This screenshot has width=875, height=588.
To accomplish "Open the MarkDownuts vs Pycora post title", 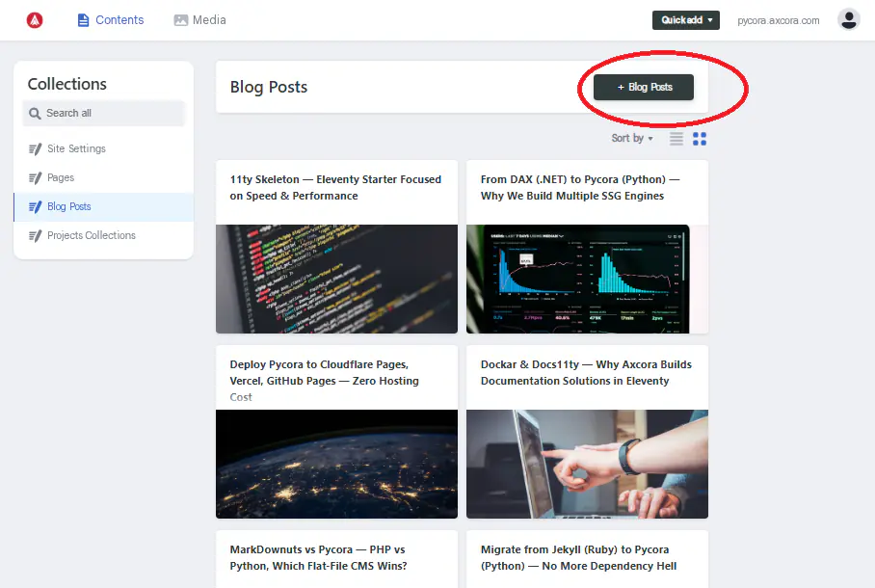I will coord(318,558).
